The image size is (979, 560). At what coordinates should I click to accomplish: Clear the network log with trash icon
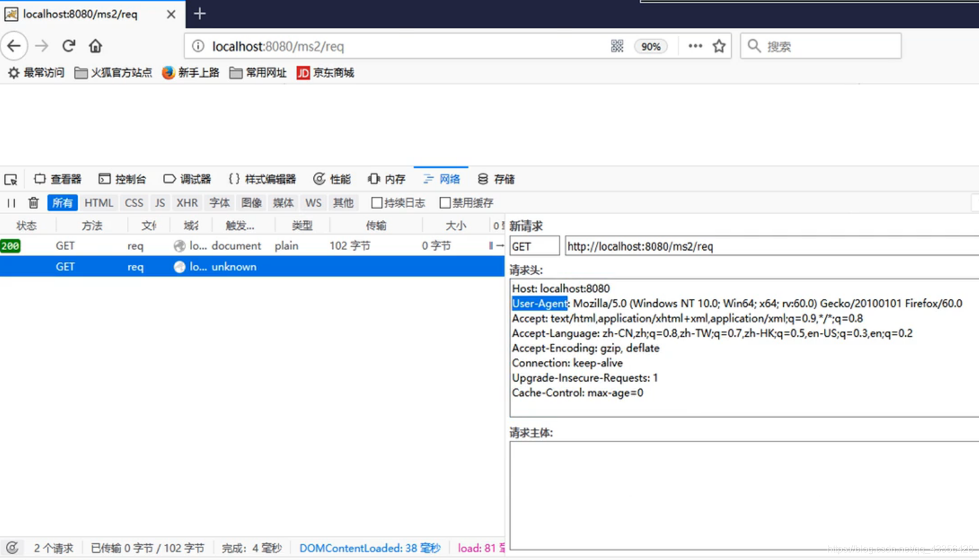tap(34, 203)
